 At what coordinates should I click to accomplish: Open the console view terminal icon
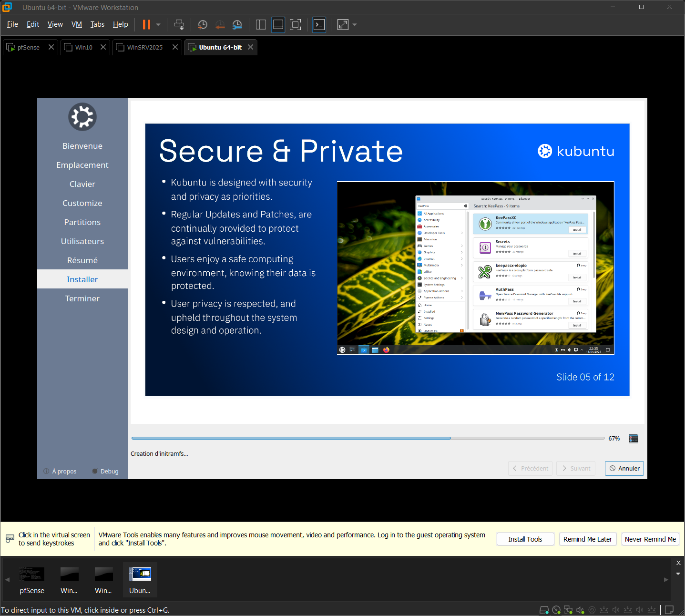click(319, 25)
